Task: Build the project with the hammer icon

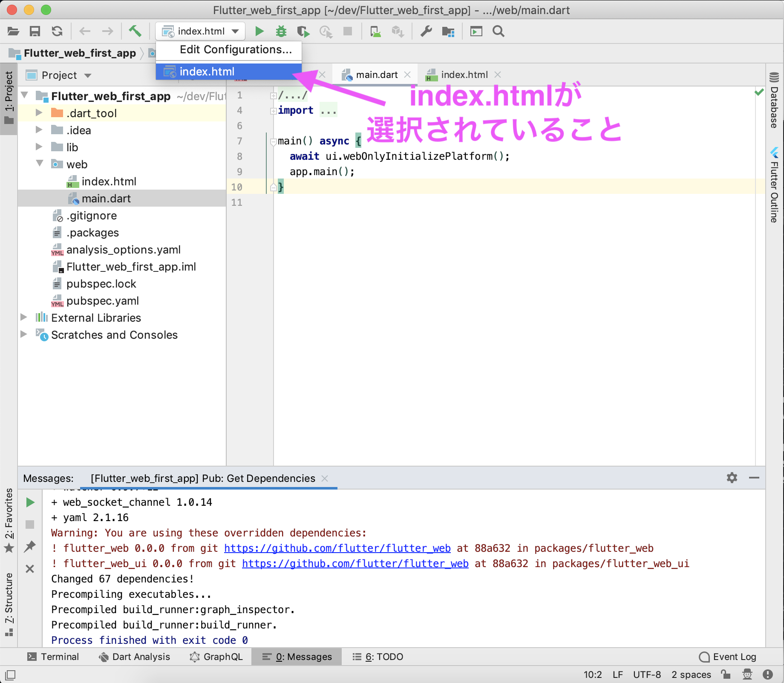Action: pos(135,31)
